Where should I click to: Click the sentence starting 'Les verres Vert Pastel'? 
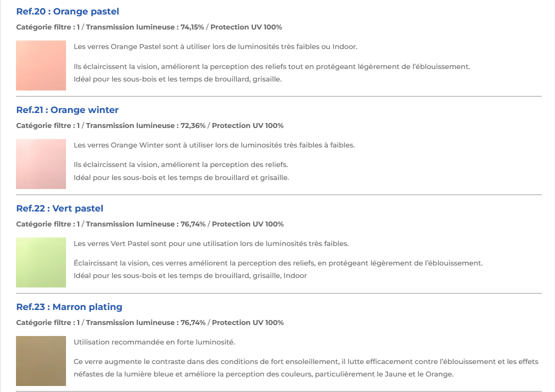point(211,244)
